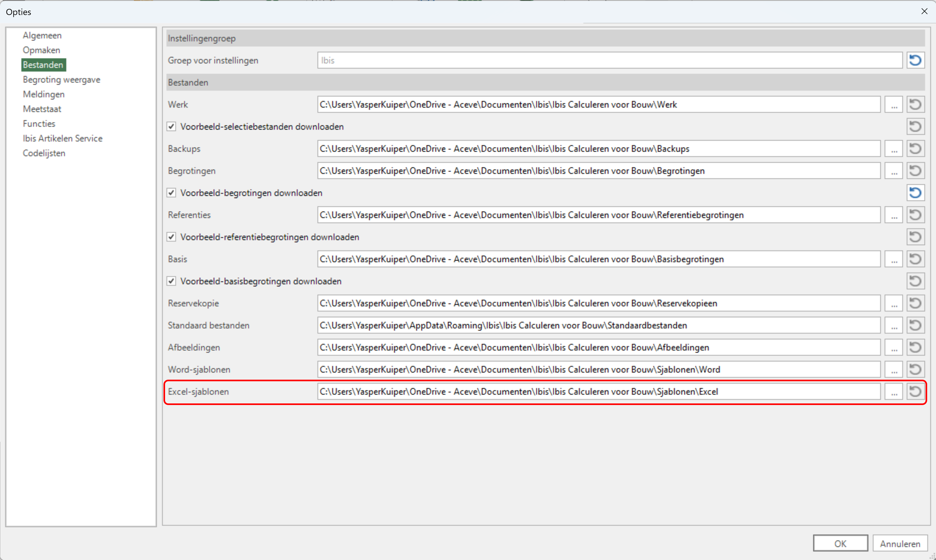936x560 pixels.
Task: Switch to Begroting weergave settings
Action: pos(62,80)
